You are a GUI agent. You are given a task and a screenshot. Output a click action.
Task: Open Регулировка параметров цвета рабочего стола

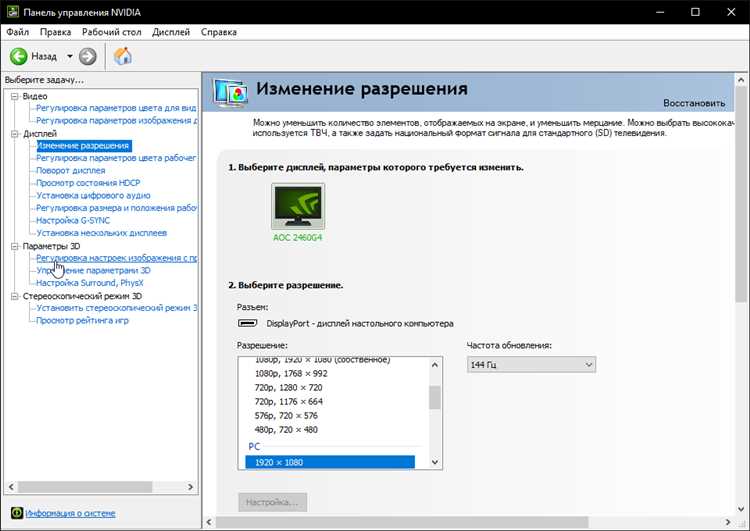[x=116, y=158]
